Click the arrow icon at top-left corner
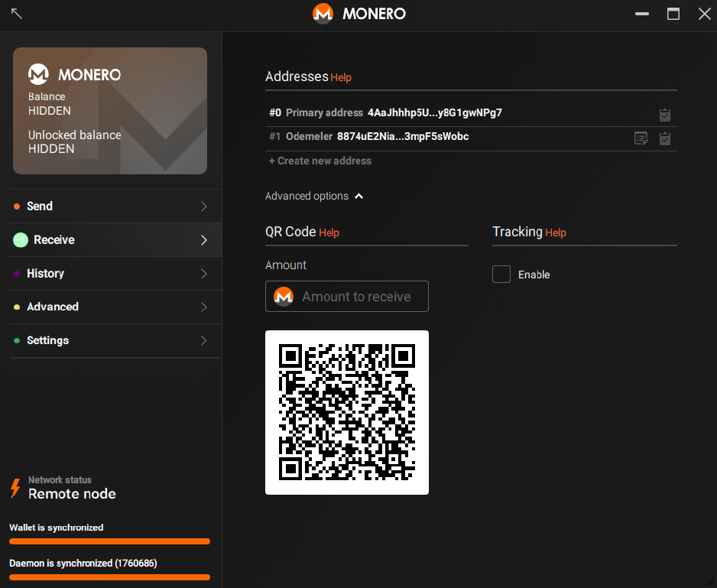 [x=17, y=13]
